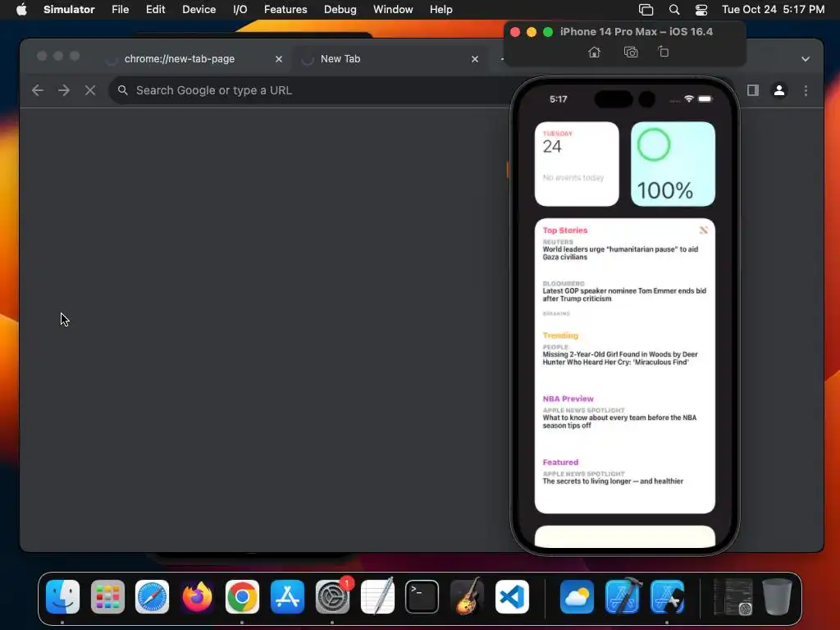Open Terminal from the Dock
The height and width of the screenshot is (630, 840).
pos(422,597)
